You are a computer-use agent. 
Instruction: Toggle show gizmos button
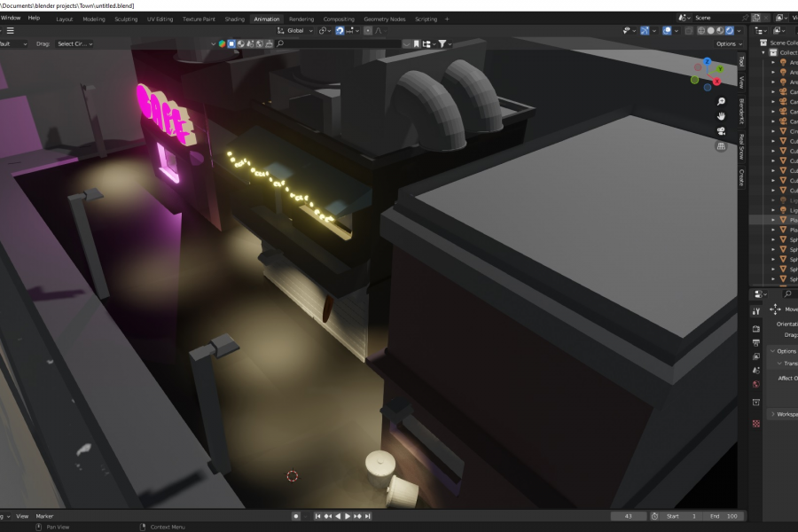point(645,30)
